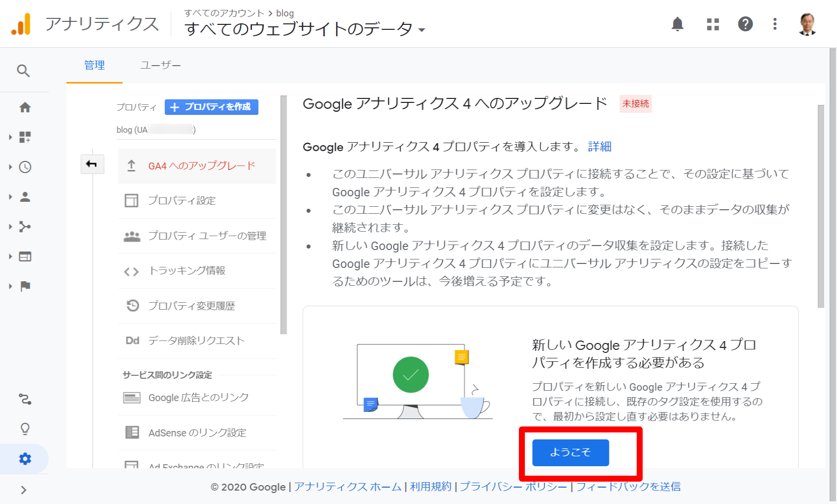Image resolution: width=837 pixels, height=504 pixels.
Task: Open the help question mark icon
Action: coord(745,24)
